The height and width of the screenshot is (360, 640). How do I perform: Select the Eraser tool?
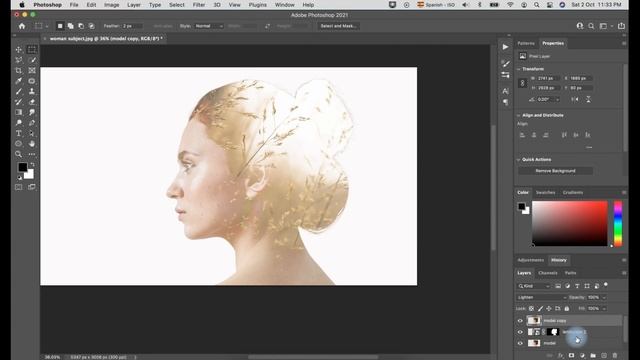click(32, 102)
